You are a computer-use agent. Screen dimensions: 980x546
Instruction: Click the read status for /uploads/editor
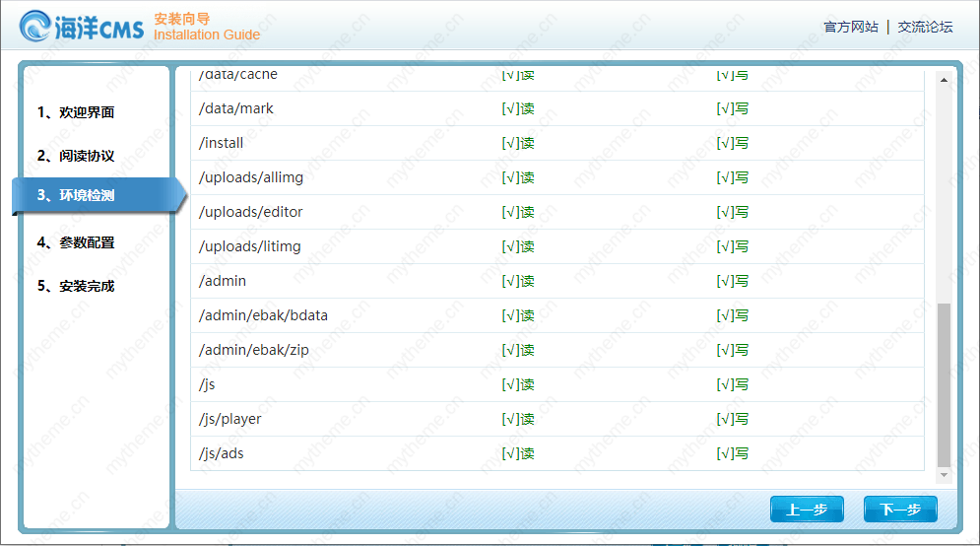pos(518,212)
